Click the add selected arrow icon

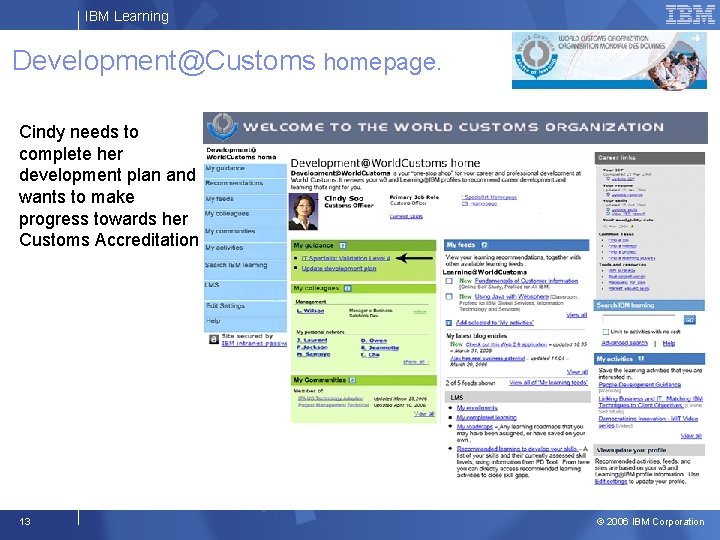449,323
